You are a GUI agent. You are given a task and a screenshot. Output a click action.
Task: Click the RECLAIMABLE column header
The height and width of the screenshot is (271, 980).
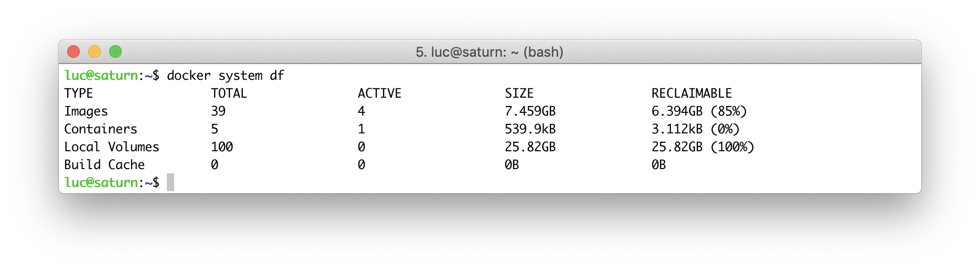coord(691,93)
